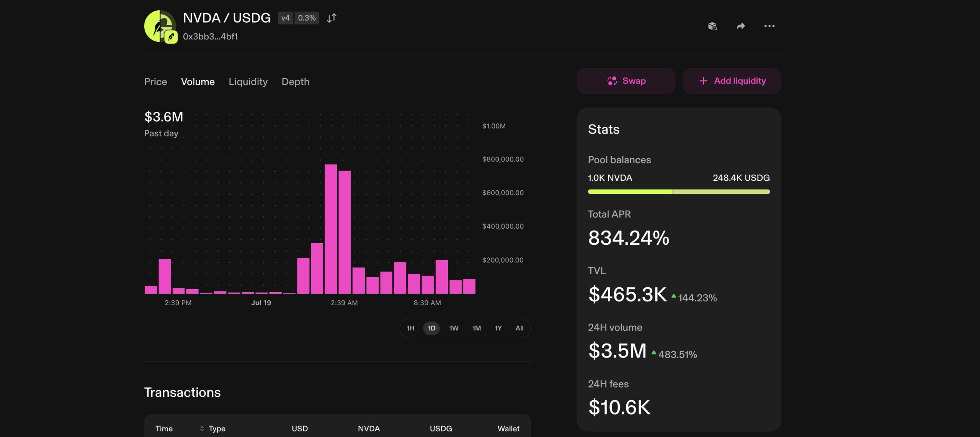
Task: Select the 1Y time range
Action: 498,328
